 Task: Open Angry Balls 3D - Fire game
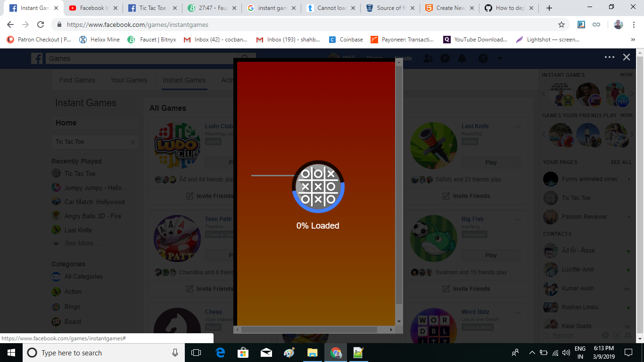pyautogui.click(x=92, y=216)
